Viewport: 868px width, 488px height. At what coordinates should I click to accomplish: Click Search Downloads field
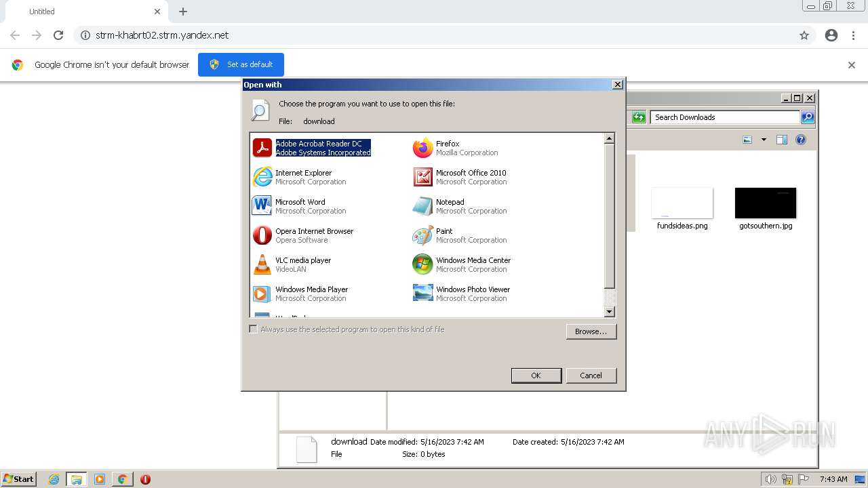[x=724, y=117]
